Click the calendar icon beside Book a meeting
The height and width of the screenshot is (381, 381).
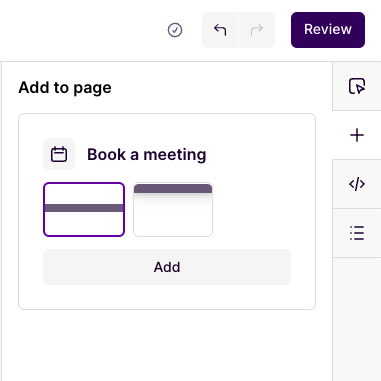(59, 154)
